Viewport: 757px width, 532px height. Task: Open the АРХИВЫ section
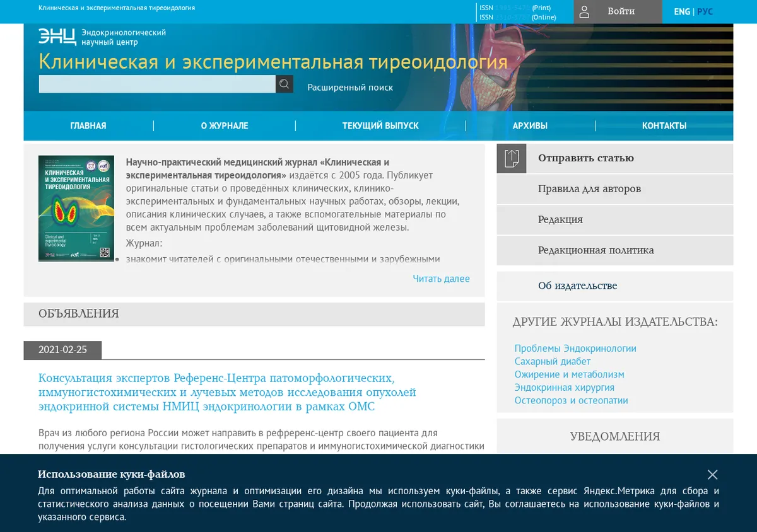[x=530, y=126]
